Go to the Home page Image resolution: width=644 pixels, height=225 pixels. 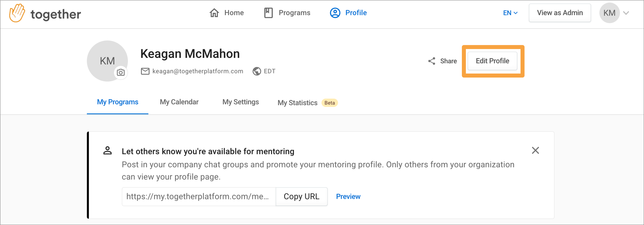pos(226,13)
